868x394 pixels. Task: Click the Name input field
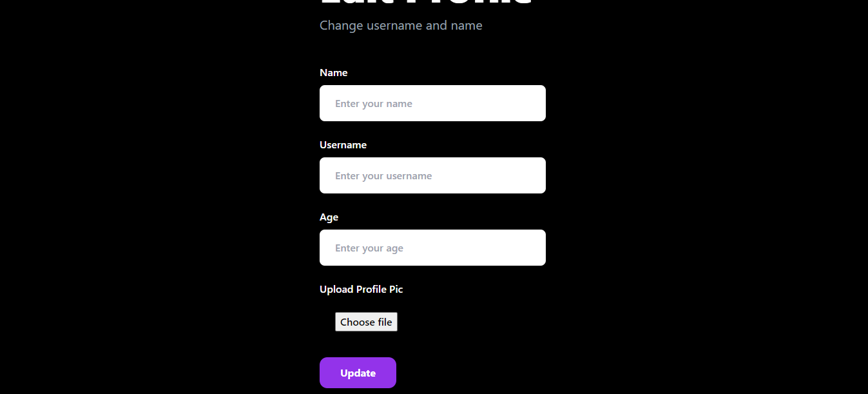pyautogui.click(x=432, y=103)
